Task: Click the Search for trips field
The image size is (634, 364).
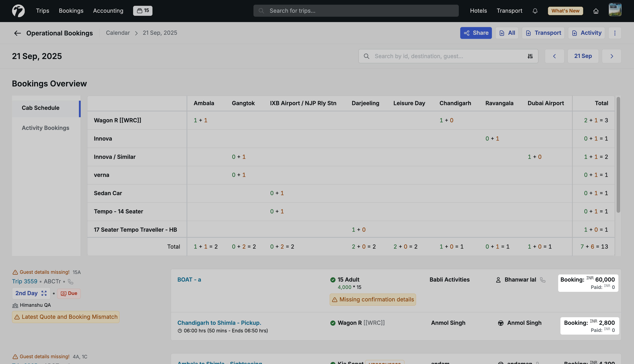Action: (x=355, y=11)
